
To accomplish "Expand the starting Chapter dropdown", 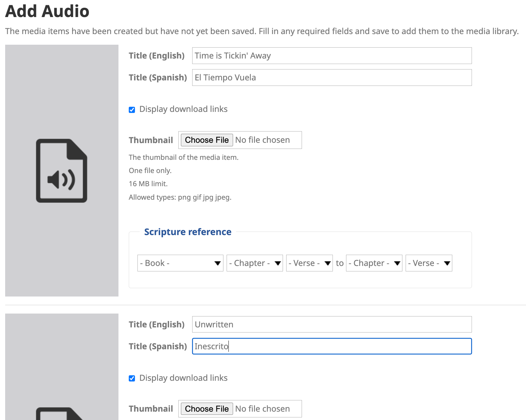I will point(254,263).
